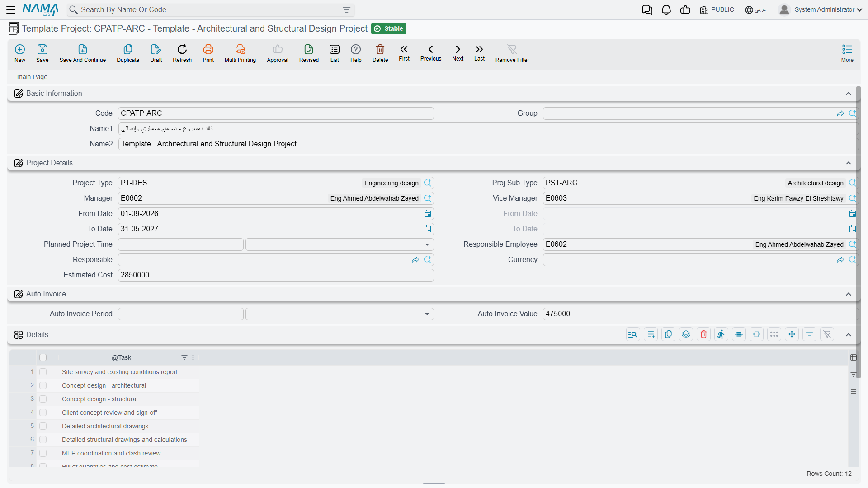Click the Estimated Cost field
Viewport: 868px width, 488px height.
coord(276,275)
